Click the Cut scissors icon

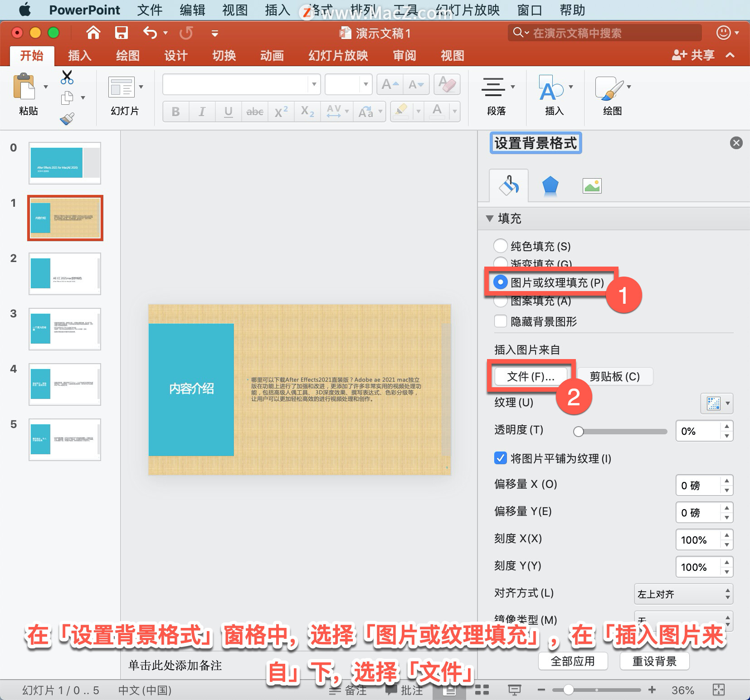coord(67,78)
